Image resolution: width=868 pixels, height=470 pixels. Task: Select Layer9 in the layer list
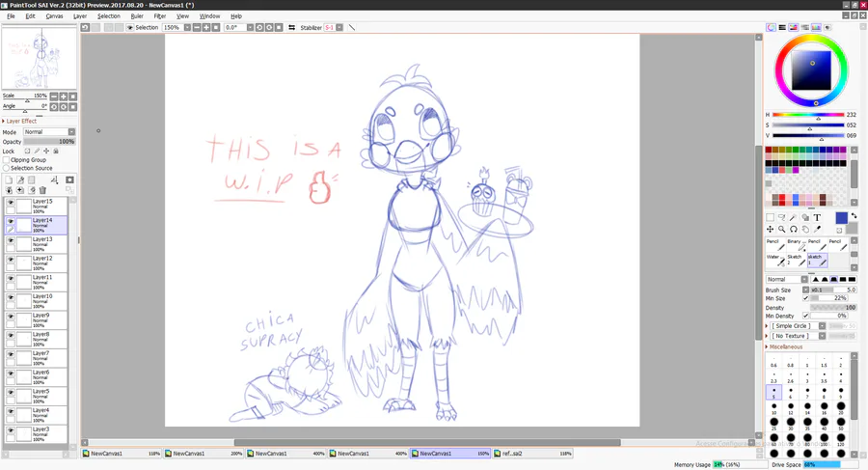36,319
